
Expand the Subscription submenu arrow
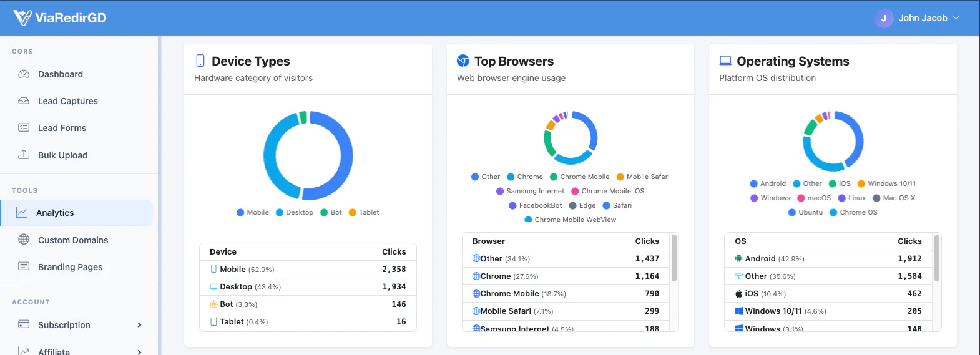click(x=139, y=325)
